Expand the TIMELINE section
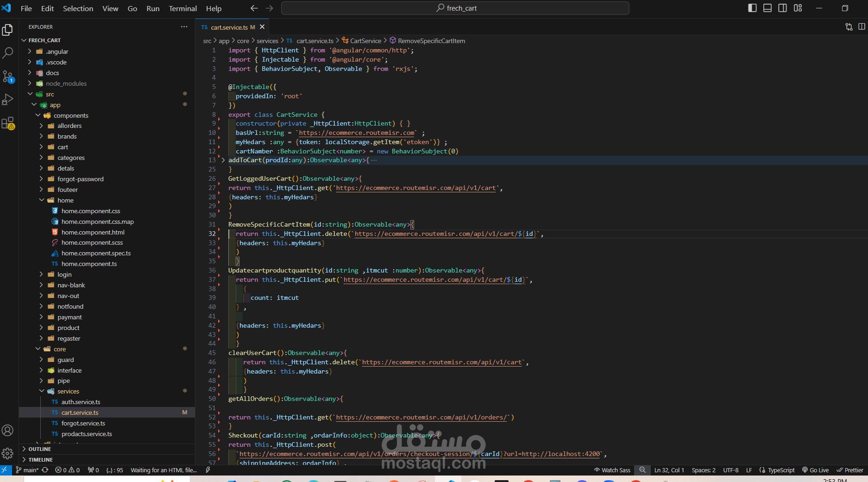This screenshot has width=868, height=482. pos(40,460)
